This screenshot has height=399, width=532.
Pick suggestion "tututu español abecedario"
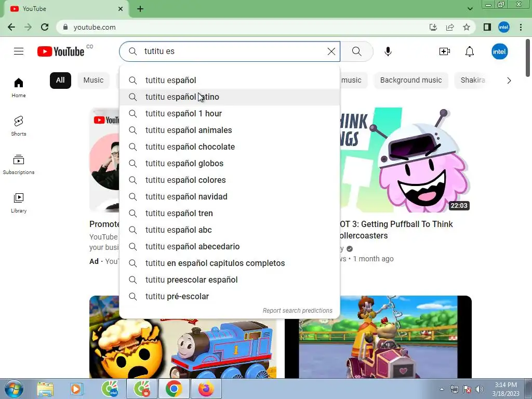click(230, 247)
